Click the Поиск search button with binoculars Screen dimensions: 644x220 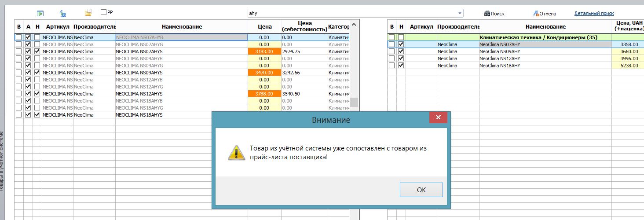pyautogui.click(x=494, y=14)
